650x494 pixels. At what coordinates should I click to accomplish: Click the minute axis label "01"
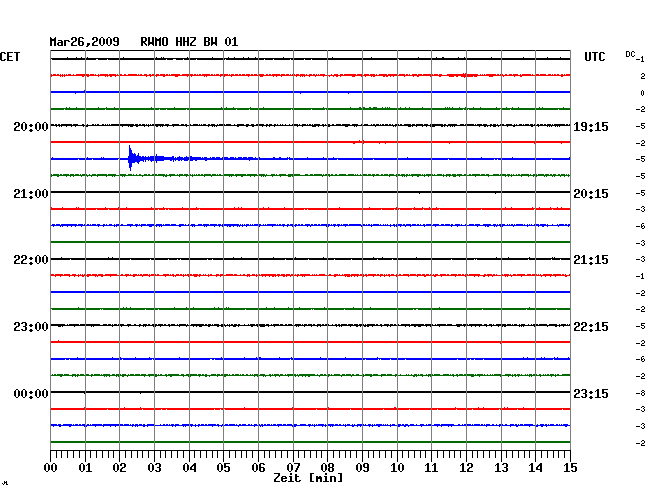coord(85,468)
